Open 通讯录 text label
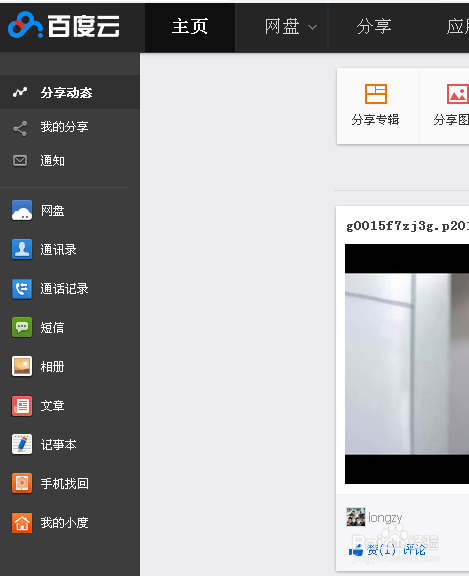The width and height of the screenshot is (469, 576). click(58, 249)
